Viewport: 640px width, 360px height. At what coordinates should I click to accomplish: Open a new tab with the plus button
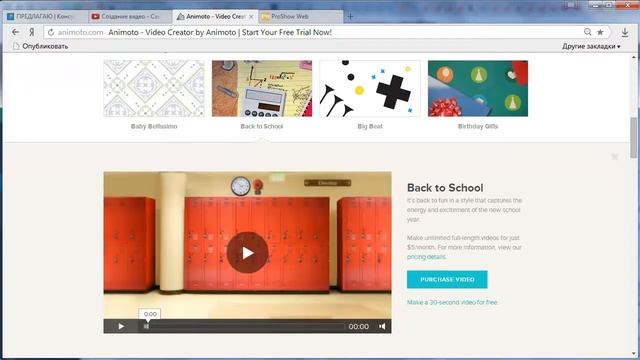(350, 17)
